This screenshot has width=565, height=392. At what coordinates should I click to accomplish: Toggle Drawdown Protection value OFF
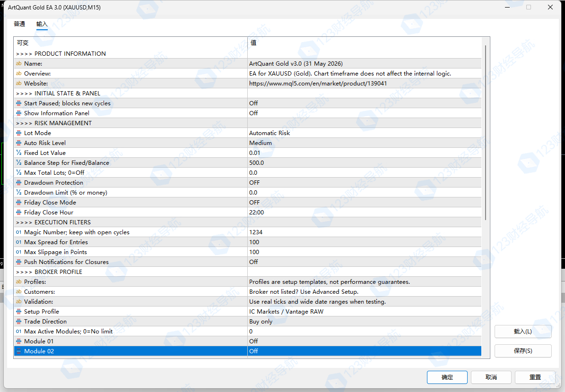tap(365, 182)
